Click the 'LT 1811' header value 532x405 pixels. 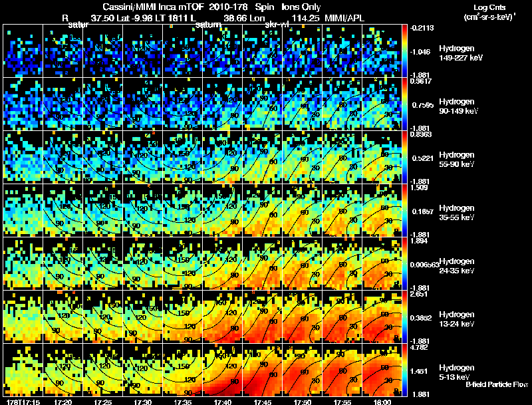coord(170,18)
